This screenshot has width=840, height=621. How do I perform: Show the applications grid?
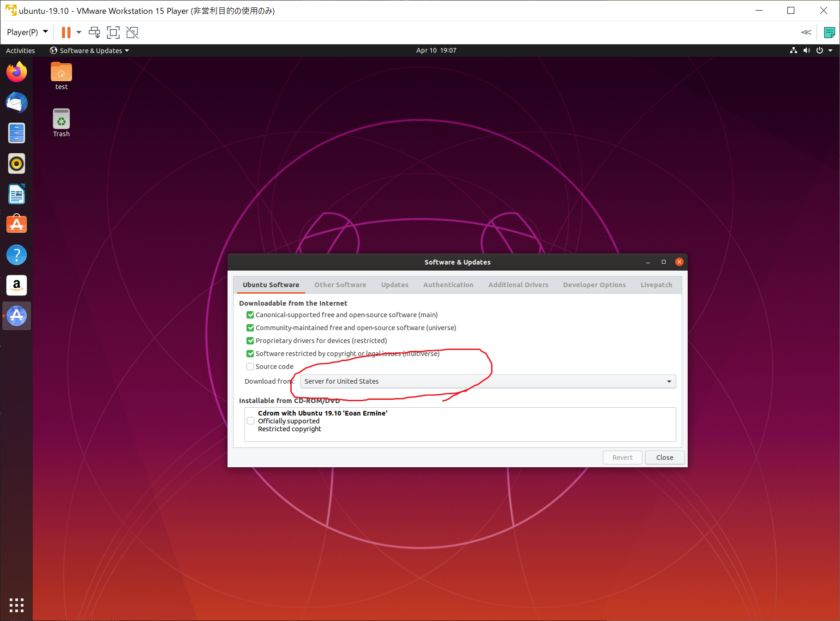coord(17,605)
